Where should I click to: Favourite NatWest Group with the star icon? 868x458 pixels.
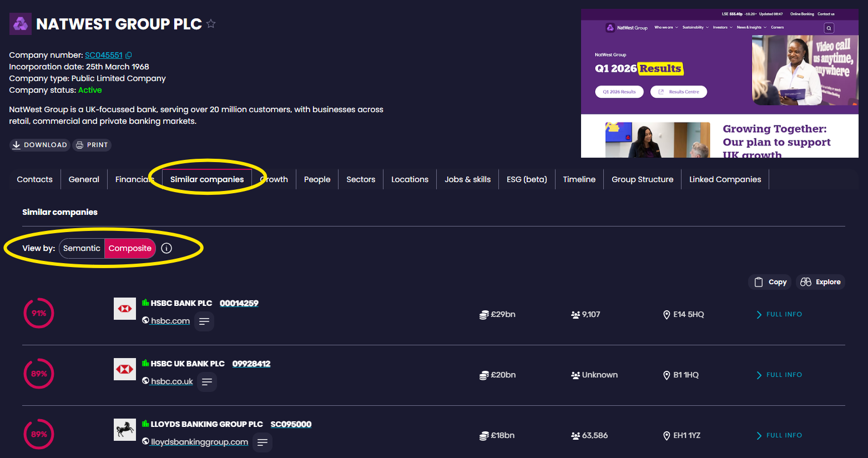pos(211,24)
